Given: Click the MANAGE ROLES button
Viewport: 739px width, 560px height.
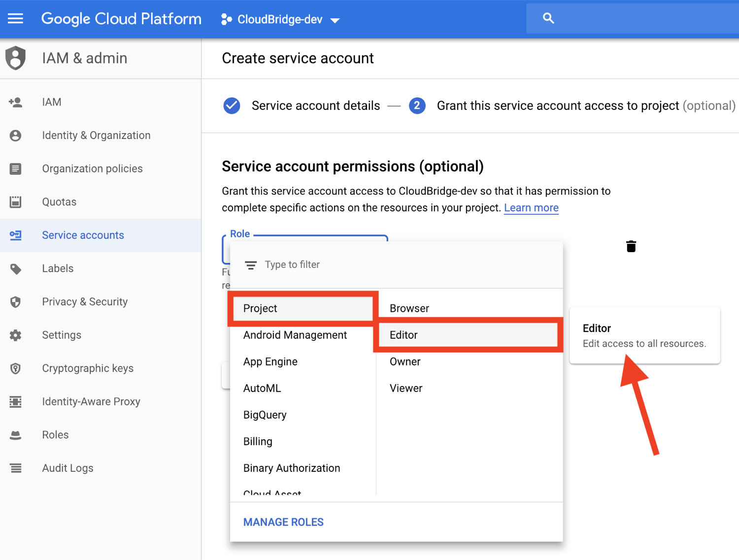Looking at the screenshot, I should [283, 523].
